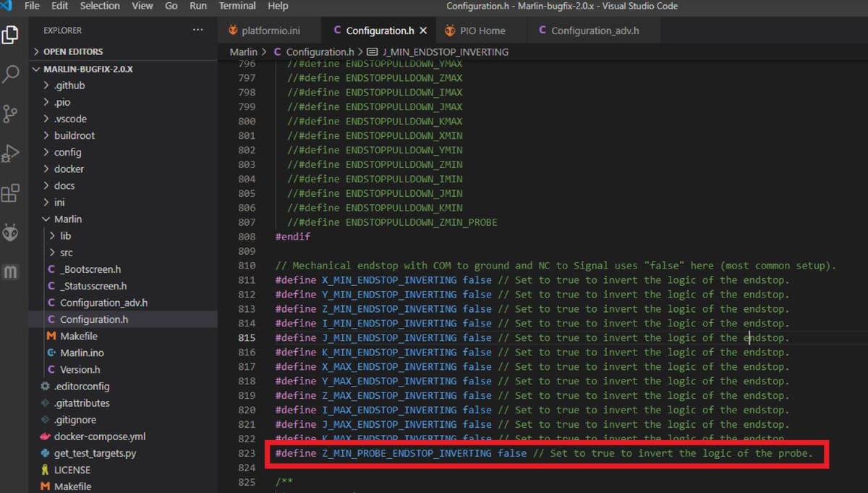Open the View menu
The height and width of the screenshot is (493, 868).
tap(142, 6)
